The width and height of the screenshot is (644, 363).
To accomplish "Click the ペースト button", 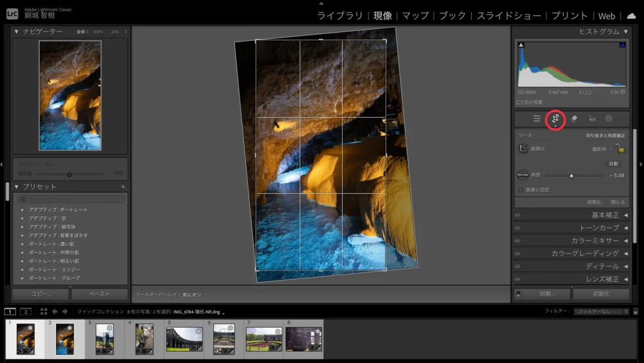I will click(99, 294).
